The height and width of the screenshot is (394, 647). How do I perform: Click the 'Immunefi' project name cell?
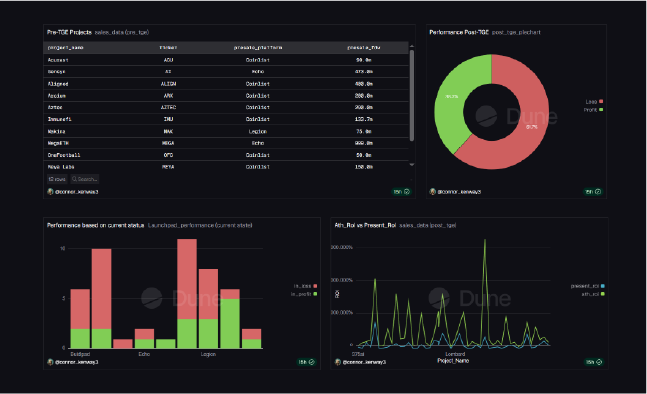[x=59, y=119]
